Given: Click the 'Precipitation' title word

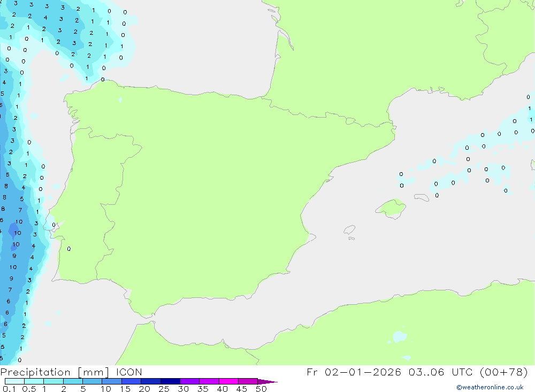Looking at the screenshot, I should (35, 372).
